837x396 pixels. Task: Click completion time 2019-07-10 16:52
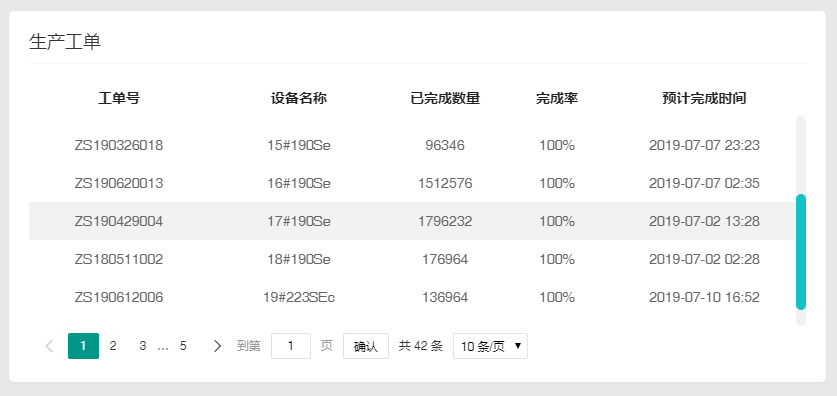[704, 297]
